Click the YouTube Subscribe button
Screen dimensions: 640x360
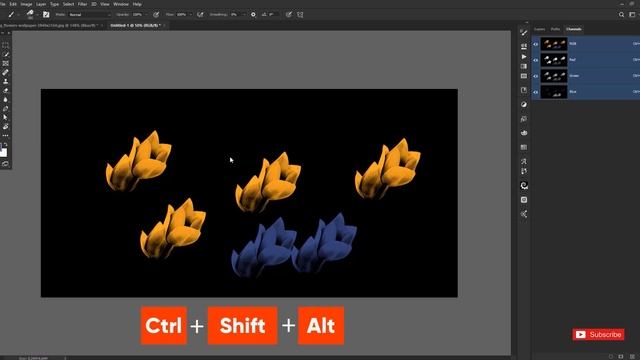pyautogui.click(x=598, y=335)
